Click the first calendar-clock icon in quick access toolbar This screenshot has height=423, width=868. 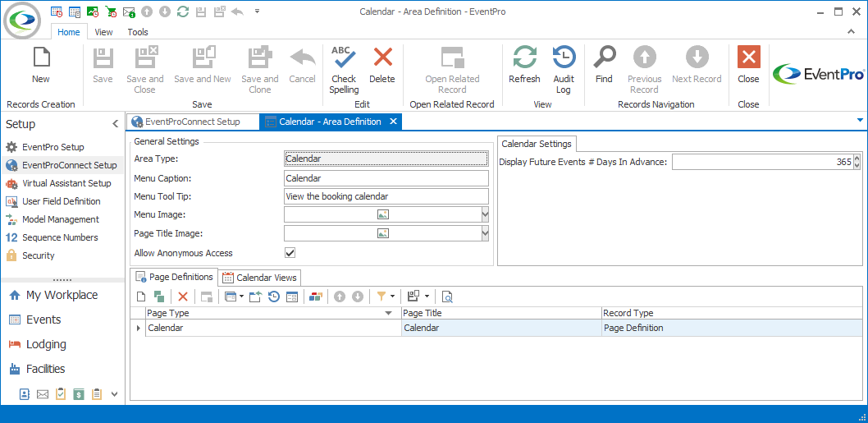pyautogui.click(x=57, y=11)
